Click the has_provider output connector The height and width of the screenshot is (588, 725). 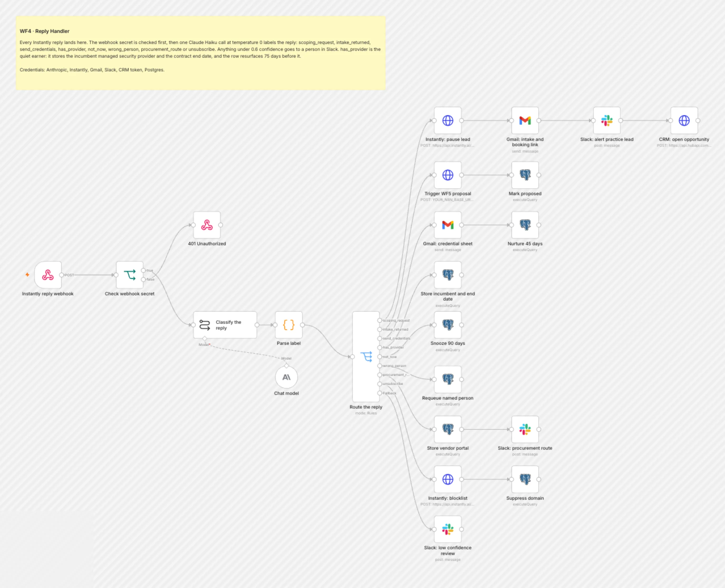pyautogui.click(x=380, y=347)
